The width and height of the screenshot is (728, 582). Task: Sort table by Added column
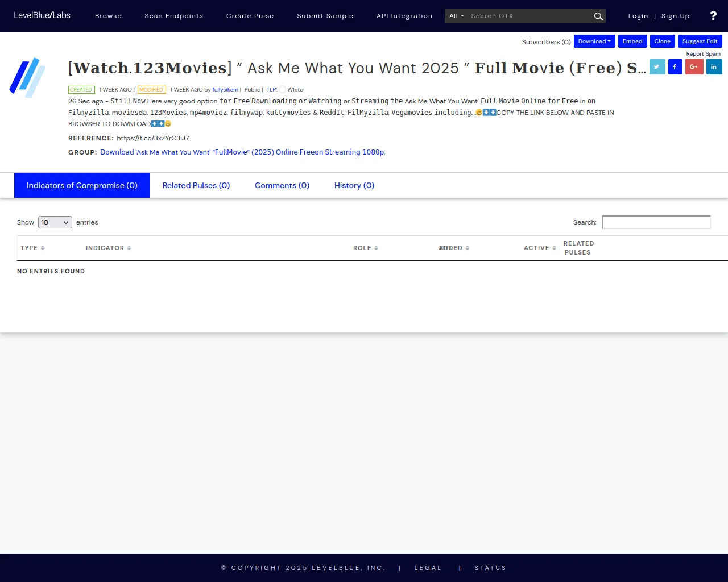454,248
